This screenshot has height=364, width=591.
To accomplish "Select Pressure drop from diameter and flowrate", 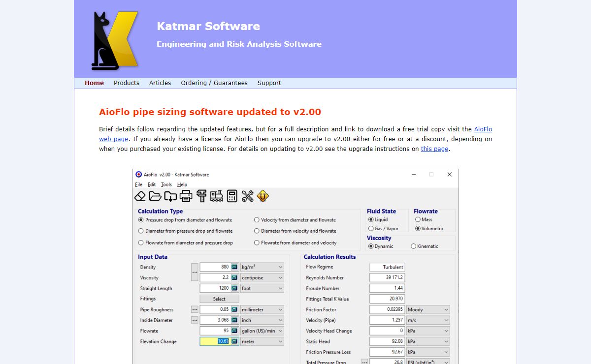I will click(x=185, y=220).
